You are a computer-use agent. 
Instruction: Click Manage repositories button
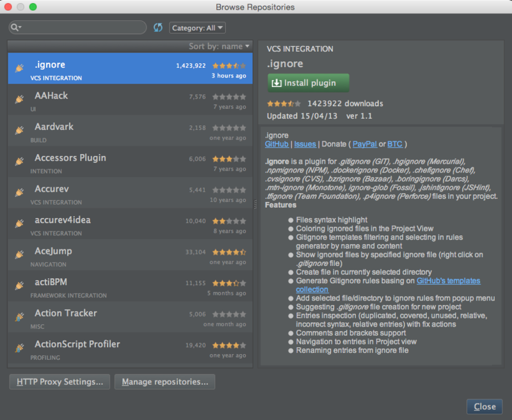pyautogui.click(x=165, y=382)
